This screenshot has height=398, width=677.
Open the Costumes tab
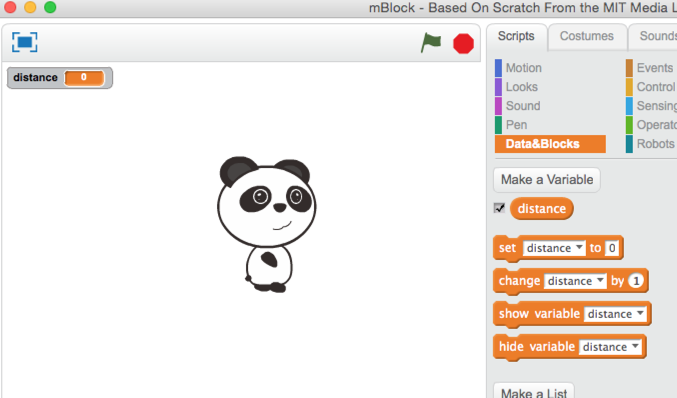tap(587, 36)
